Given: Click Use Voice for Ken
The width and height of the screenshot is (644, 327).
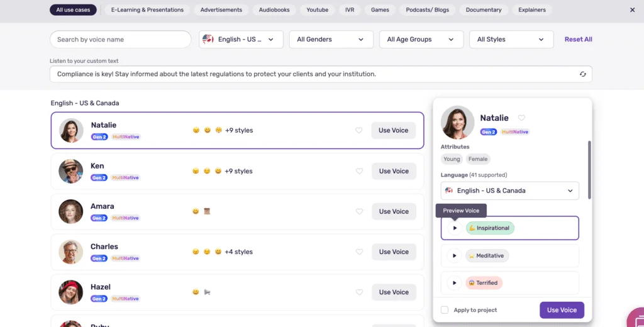Looking at the screenshot, I should pos(394,171).
